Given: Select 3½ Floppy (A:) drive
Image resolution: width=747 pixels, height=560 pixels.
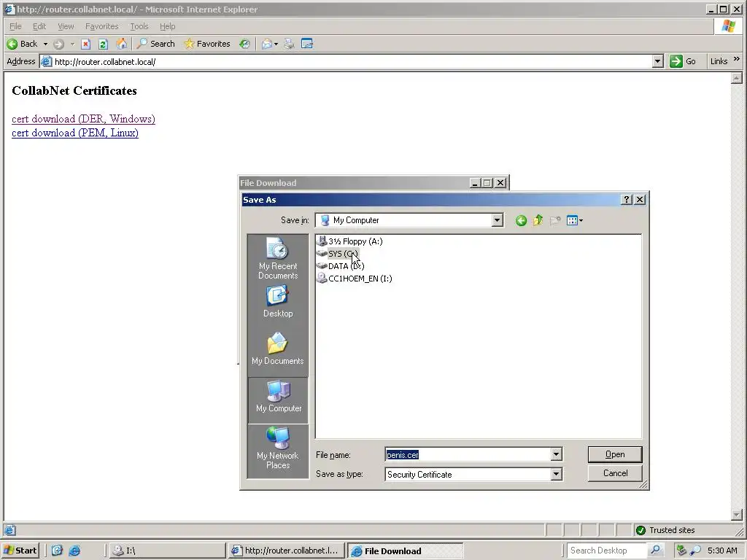Looking at the screenshot, I should coord(350,241).
